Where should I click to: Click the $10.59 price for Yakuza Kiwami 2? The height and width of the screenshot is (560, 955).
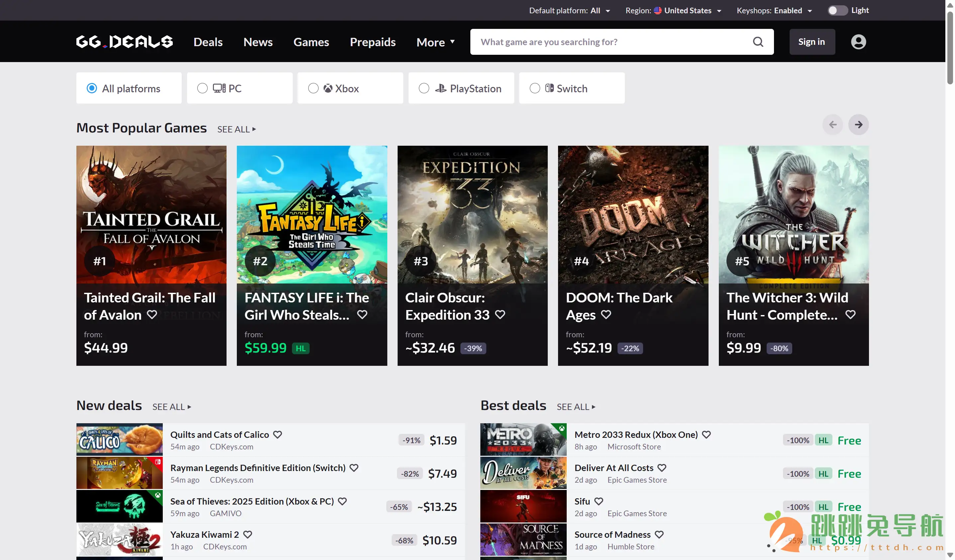click(439, 540)
